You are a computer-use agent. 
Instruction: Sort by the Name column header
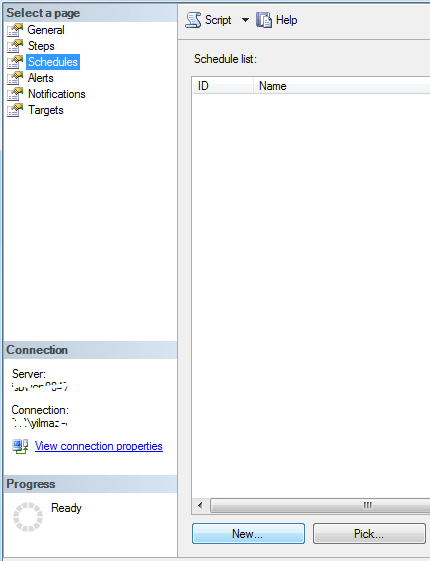point(342,86)
